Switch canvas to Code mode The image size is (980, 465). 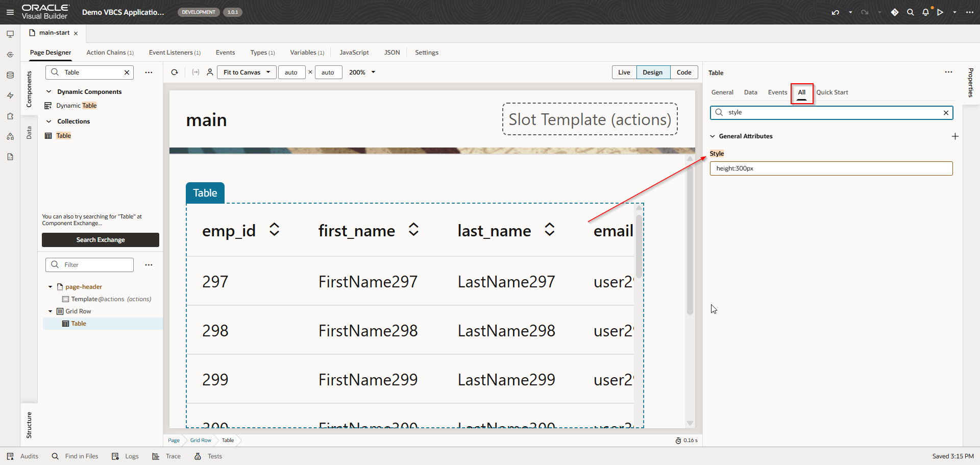(683, 72)
